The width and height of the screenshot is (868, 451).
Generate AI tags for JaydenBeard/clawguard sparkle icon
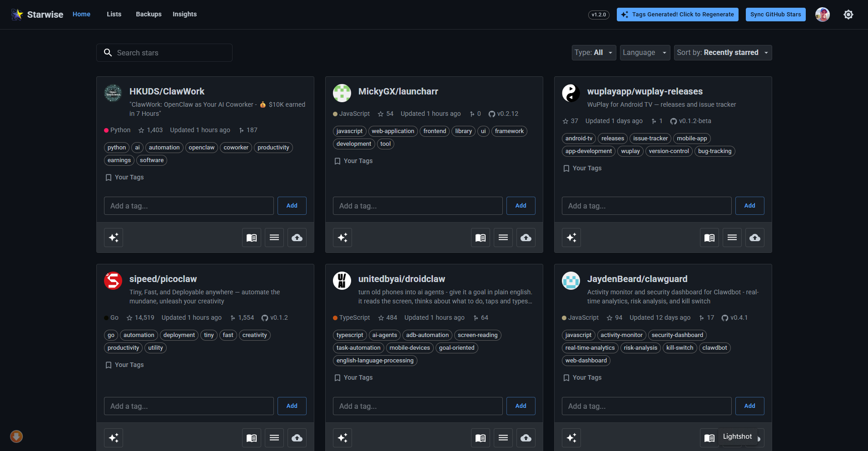click(571, 438)
